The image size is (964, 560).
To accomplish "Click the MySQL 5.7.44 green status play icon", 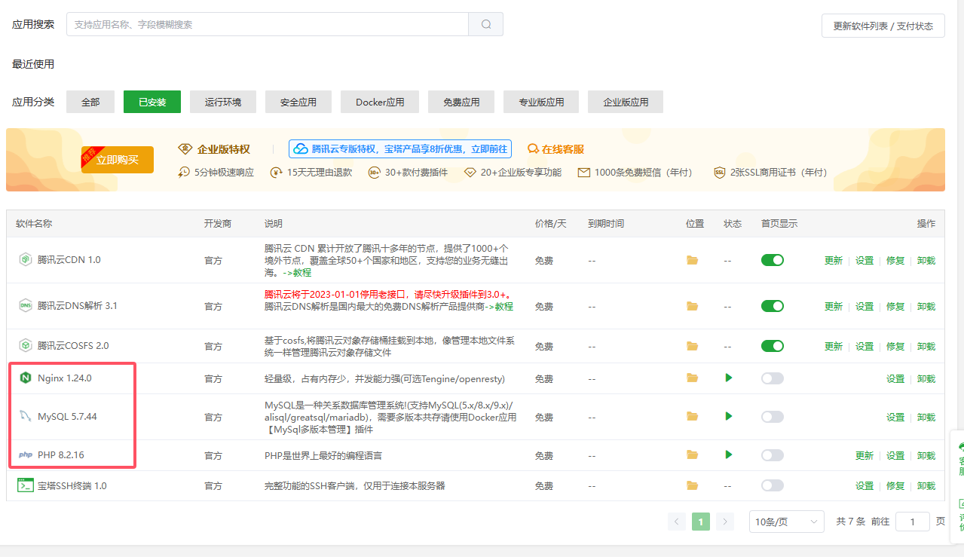I will click(729, 416).
